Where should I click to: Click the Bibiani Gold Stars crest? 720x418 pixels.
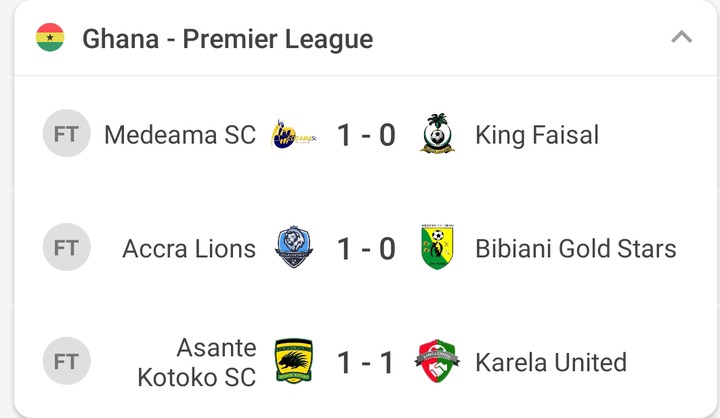(x=437, y=248)
